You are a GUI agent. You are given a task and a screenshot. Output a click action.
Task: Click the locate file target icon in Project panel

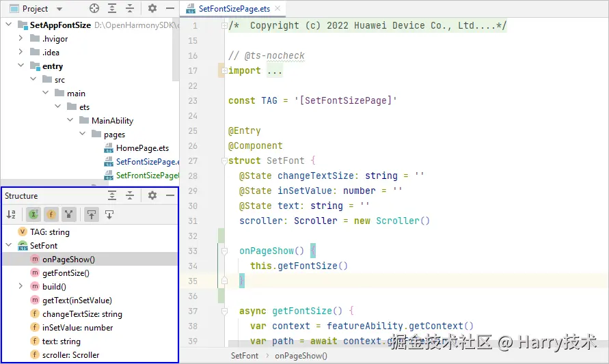pyautogui.click(x=94, y=9)
